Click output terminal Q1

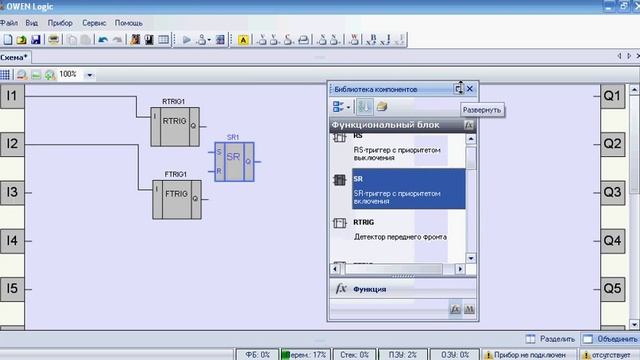pos(612,96)
